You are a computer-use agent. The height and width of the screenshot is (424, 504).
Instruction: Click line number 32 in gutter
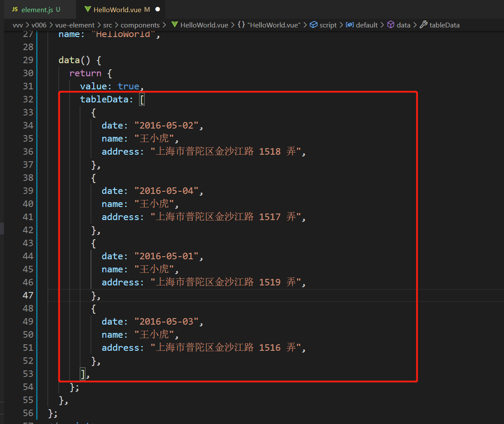pyautogui.click(x=28, y=99)
